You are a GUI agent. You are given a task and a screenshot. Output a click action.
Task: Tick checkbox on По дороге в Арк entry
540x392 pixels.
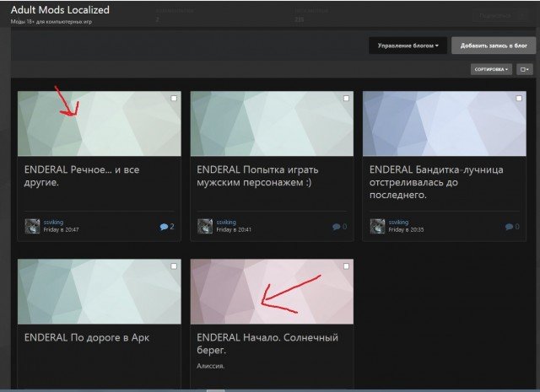point(174,266)
